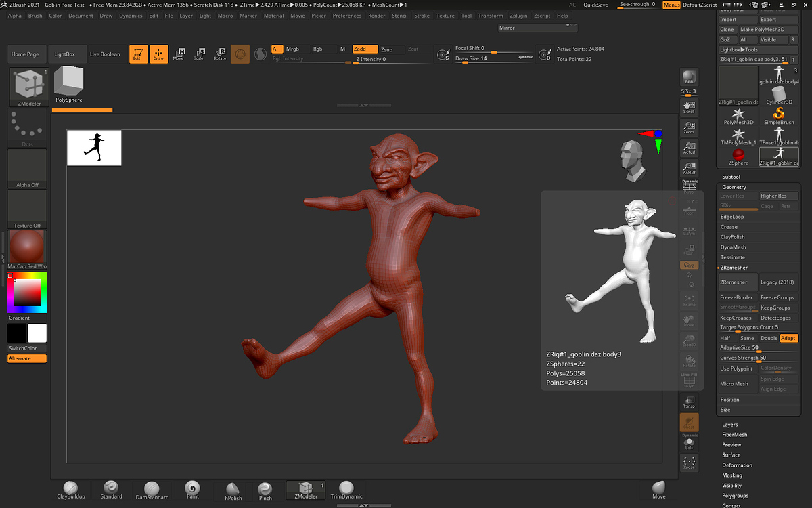Expand the Subtool section
The height and width of the screenshot is (508, 812).
(x=731, y=177)
